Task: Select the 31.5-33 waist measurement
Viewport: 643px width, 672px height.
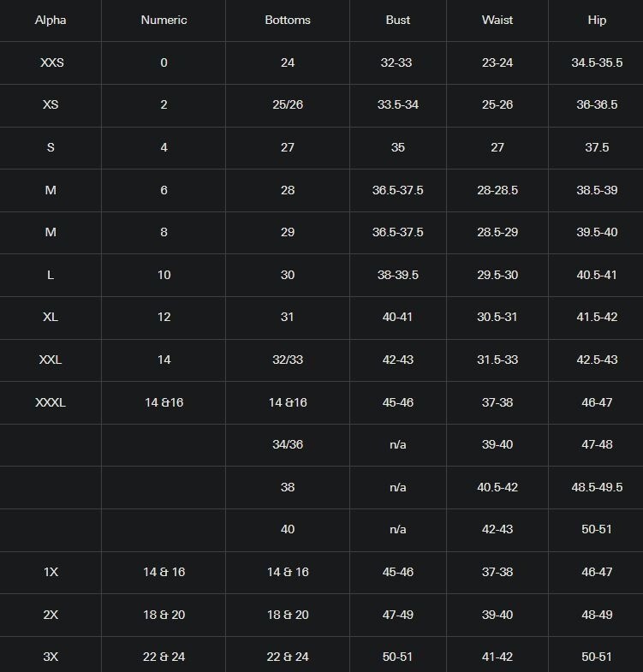Action: (x=497, y=360)
